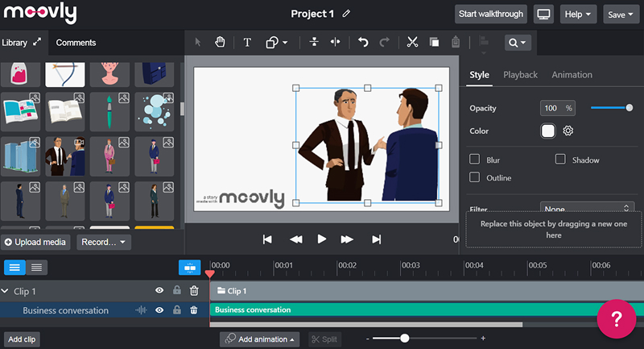644x349 pixels.
Task: Open the zoom magnifier dropdown
Action: pos(518,43)
